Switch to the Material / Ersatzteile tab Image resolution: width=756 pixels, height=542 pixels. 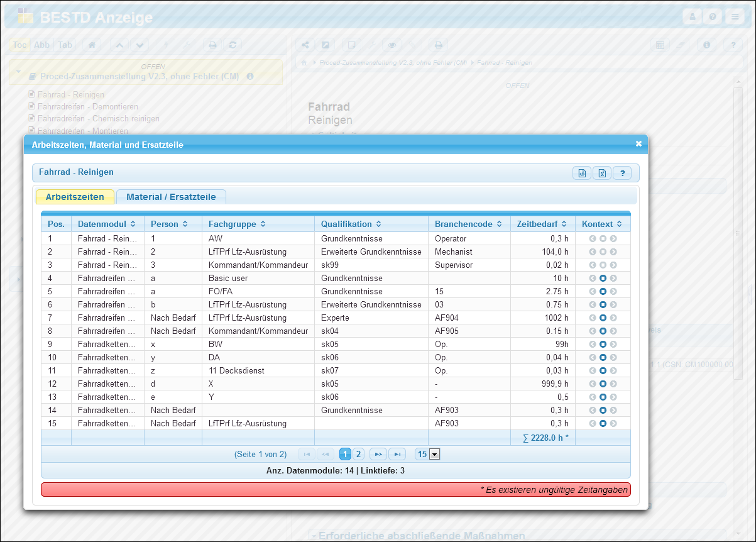click(171, 197)
